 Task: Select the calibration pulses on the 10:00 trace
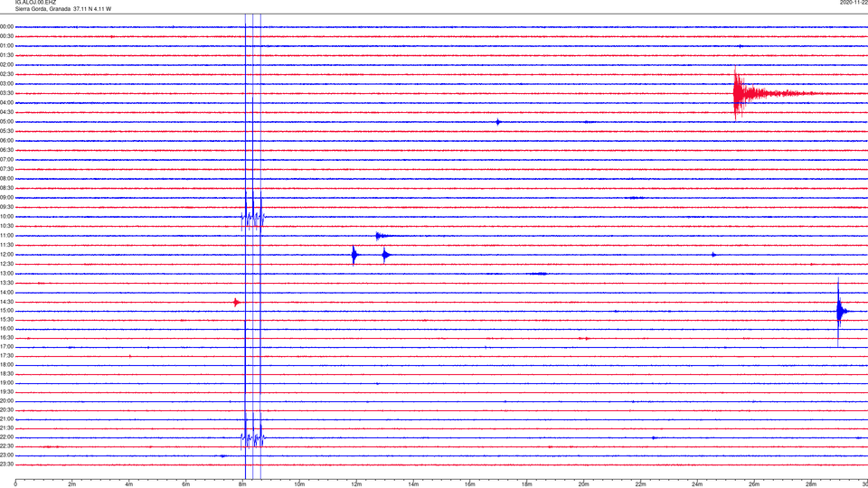tap(253, 217)
